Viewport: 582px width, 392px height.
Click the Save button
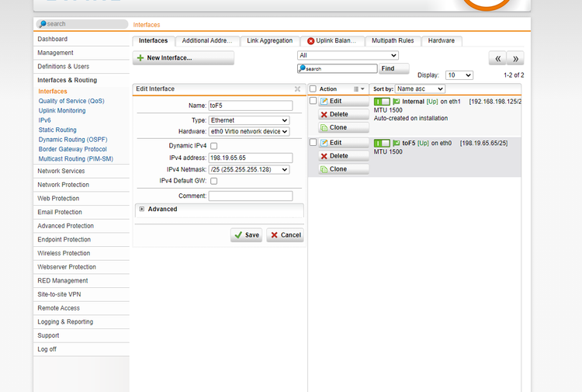click(247, 235)
